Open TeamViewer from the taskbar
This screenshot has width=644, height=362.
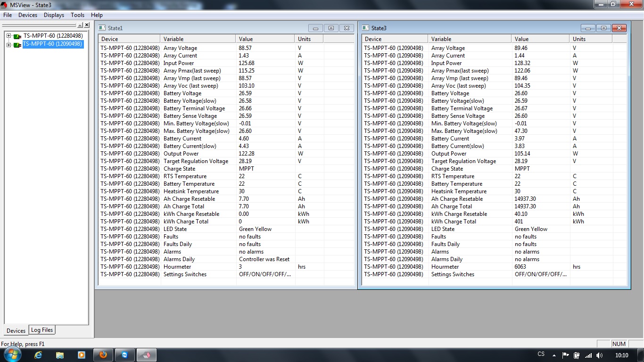[x=124, y=355]
